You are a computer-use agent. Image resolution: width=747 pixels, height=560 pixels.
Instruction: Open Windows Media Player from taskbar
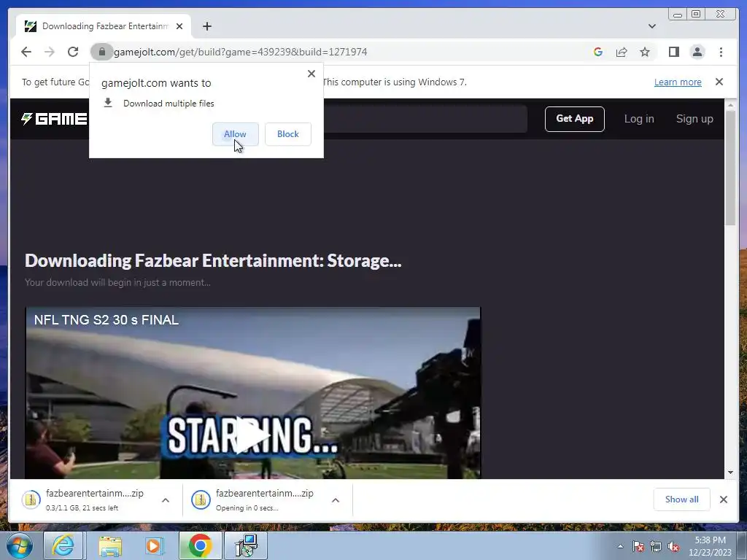155,545
